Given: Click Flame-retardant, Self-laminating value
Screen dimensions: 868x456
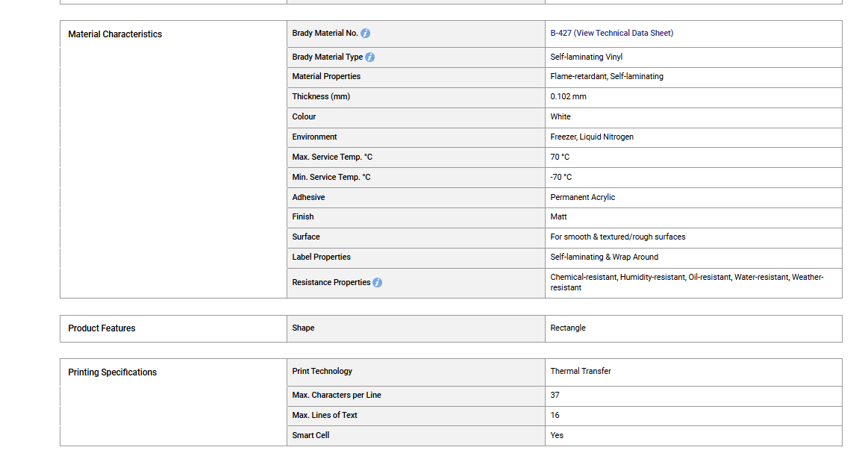Looking at the screenshot, I should tap(607, 76).
